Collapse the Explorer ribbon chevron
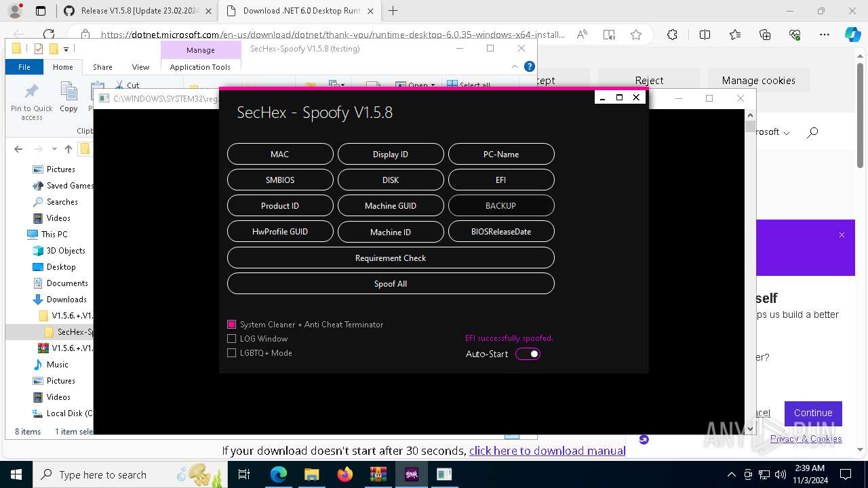Screen dimensions: 868x488 pos(515,66)
